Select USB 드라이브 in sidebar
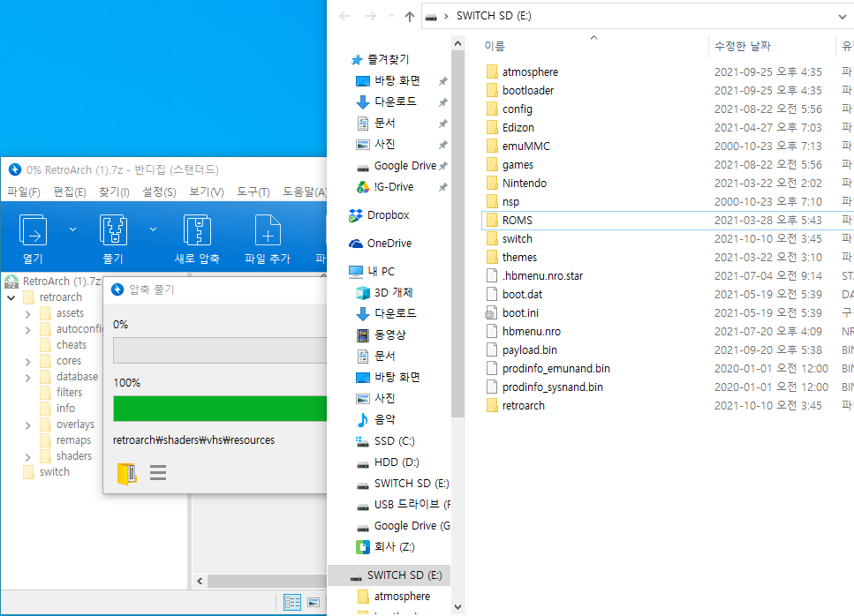Image resolution: width=854 pixels, height=616 pixels. coord(403,505)
